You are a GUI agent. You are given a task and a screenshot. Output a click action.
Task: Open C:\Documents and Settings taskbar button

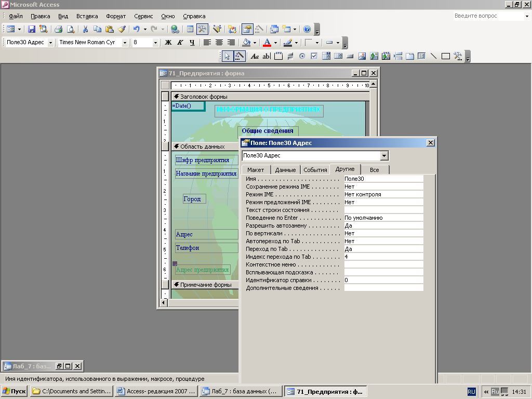click(x=71, y=391)
